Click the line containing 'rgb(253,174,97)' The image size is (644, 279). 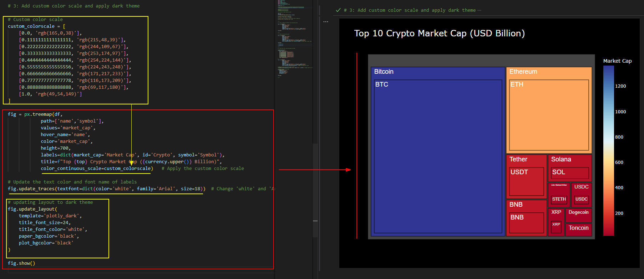[x=73, y=53]
